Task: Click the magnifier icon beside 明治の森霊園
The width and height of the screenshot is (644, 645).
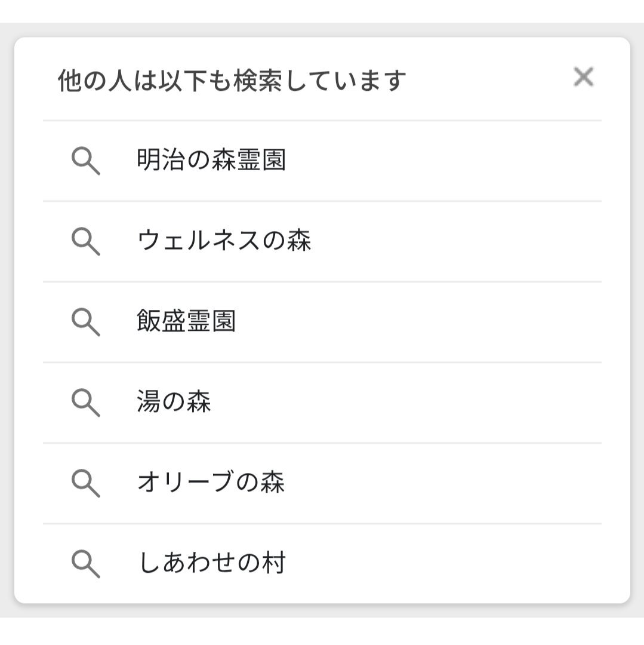Action: 86,161
